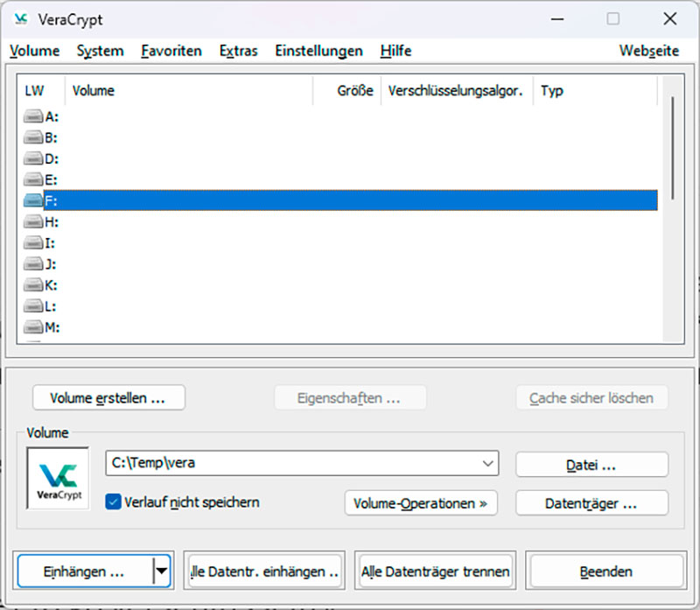The height and width of the screenshot is (610, 700).
Task: Click the drive icon for H:
Action: [33, 221]
